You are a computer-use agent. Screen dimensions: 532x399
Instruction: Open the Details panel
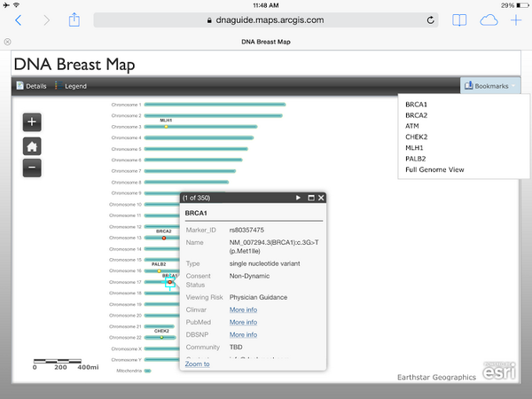(x=31, y=86)
